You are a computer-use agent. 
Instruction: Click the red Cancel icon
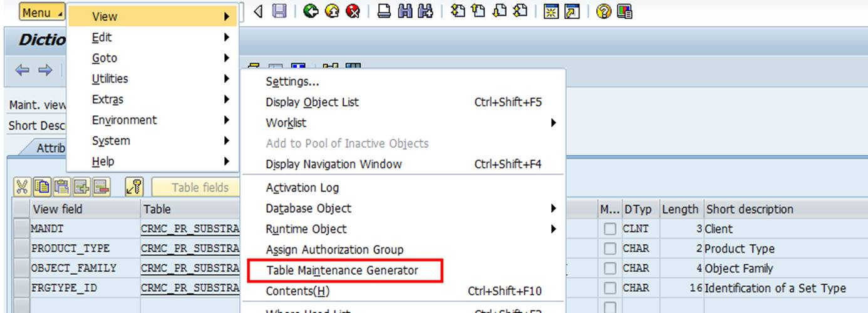[x=353, y=11]
